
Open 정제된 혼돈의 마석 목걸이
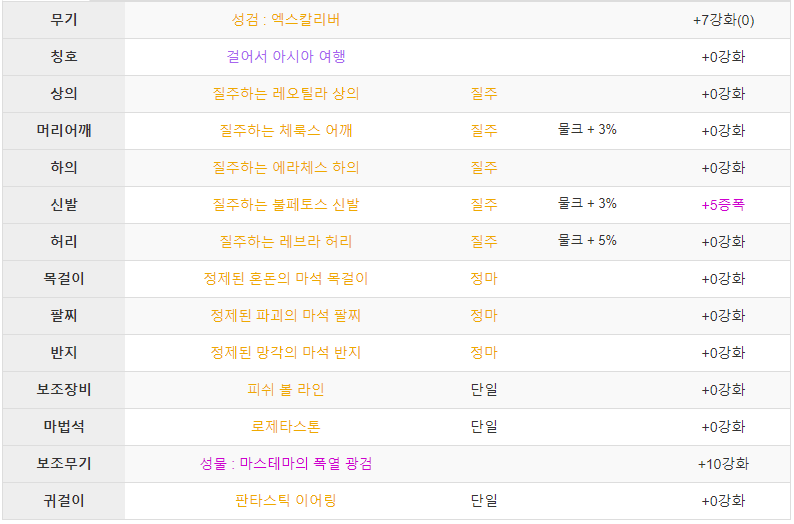click(x=286, y=278)
